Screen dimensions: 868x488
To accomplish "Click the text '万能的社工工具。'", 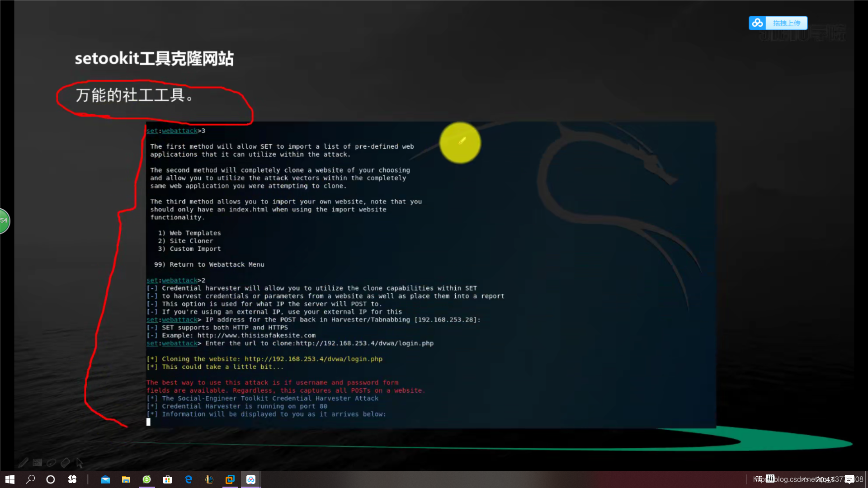I will (134, 95).
